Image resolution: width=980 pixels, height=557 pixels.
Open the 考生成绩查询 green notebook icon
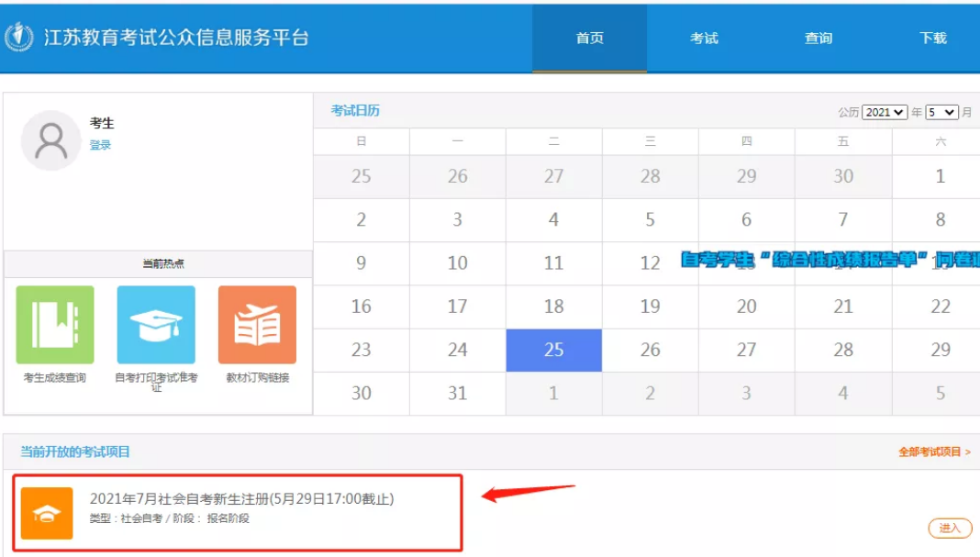click(55, 325)
